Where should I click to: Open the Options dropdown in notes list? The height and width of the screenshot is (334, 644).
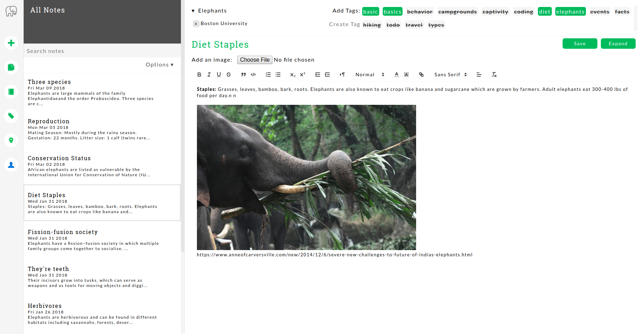click(159, 65)
